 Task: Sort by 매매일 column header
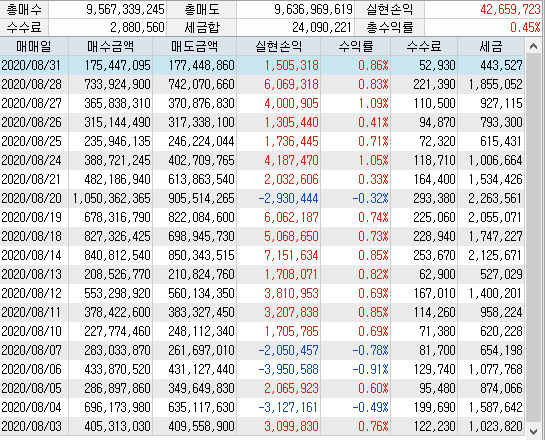(34, 46)
